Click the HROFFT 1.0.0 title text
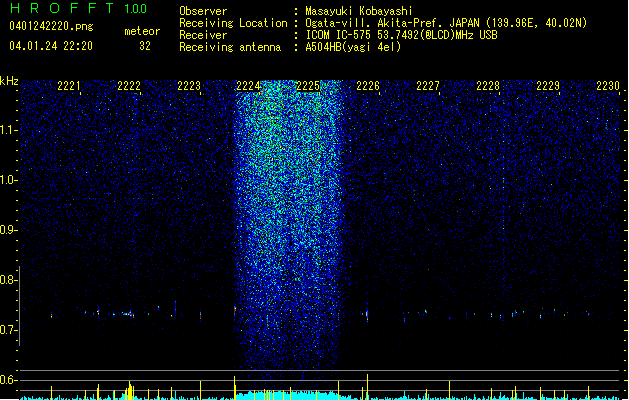Viewport: 629px width, 400px height. [x=78, y=8]
